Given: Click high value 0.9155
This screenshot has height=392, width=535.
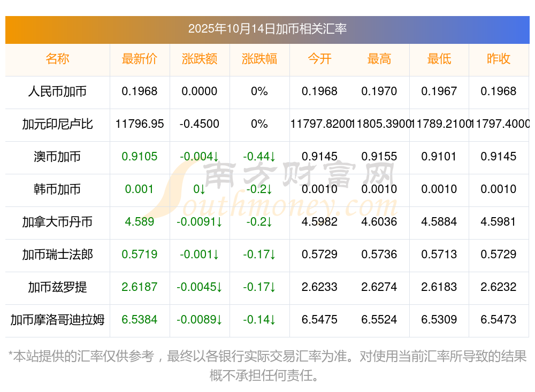Looking at the screenshot, I should [x=379, y=157].
